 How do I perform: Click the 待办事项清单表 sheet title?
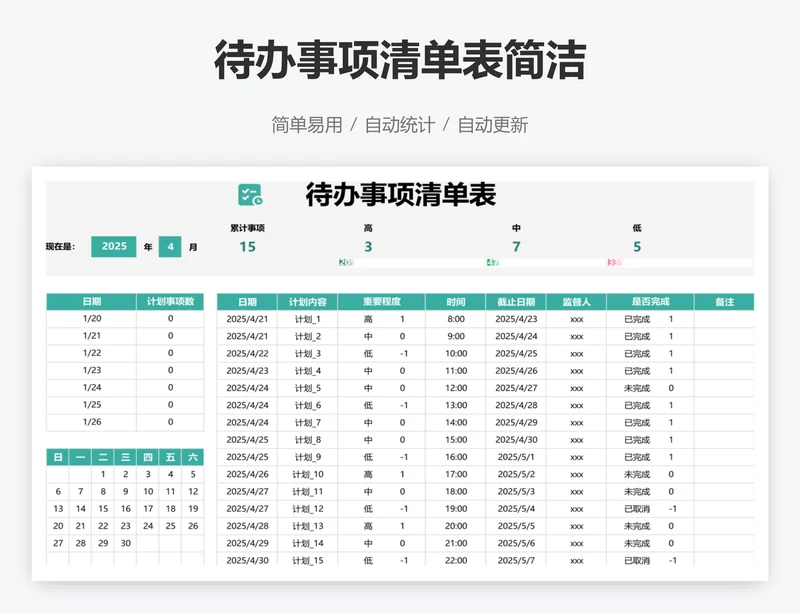(x=400, y=194)
